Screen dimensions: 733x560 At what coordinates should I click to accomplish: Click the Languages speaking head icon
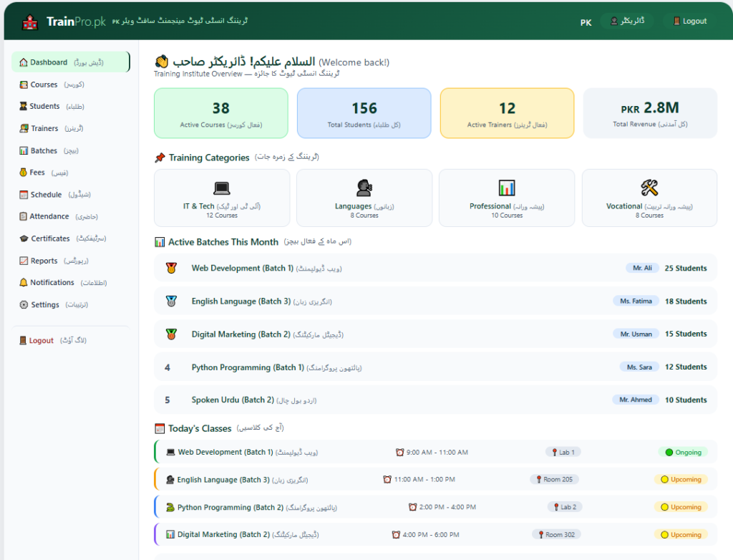(364, 188)
